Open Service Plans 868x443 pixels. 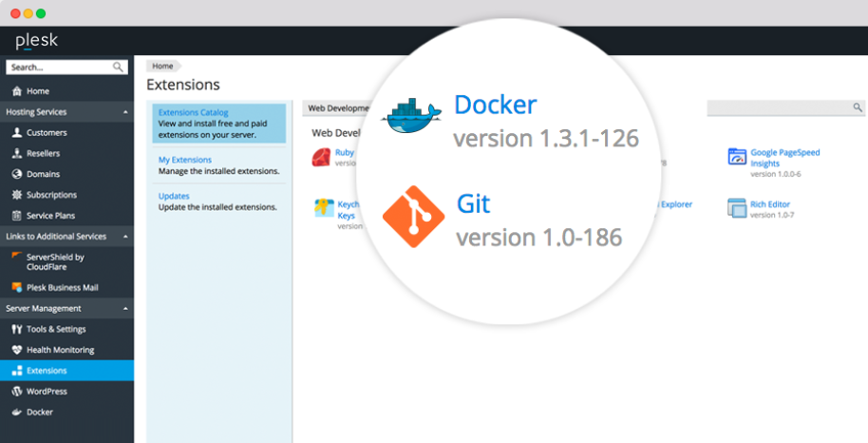click(50, 216)
